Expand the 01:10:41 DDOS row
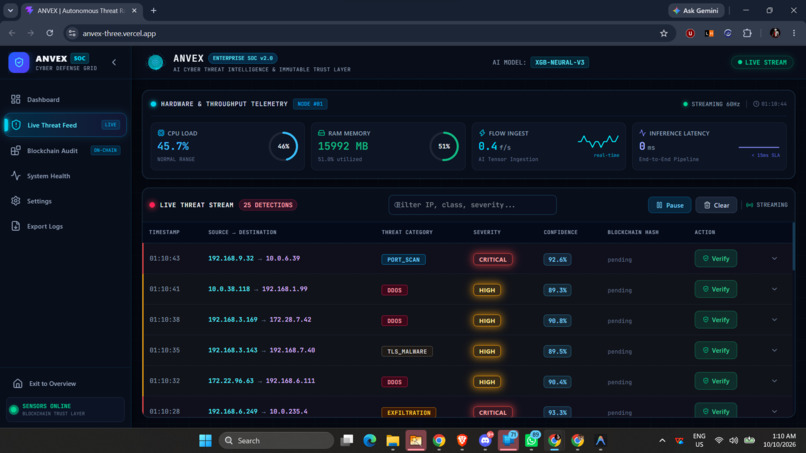The width and height of the screenshot is (806, 453). [774, 289]
